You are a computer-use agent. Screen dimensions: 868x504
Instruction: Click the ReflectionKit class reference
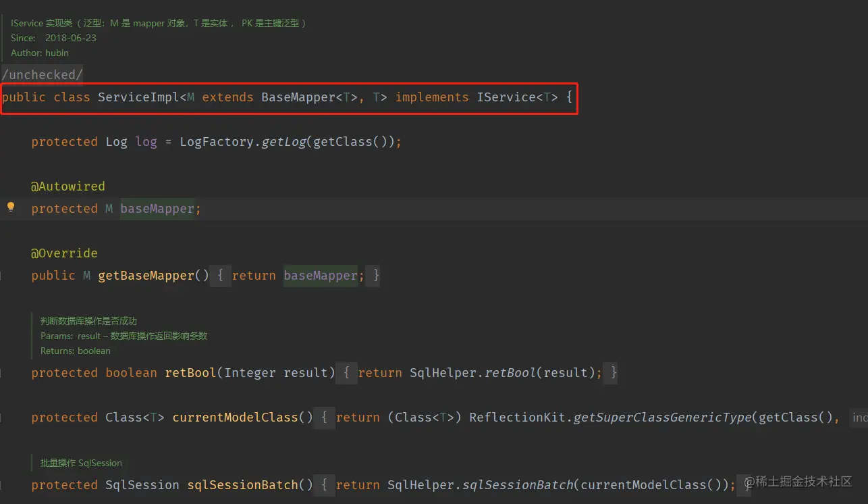pos(517,418)
